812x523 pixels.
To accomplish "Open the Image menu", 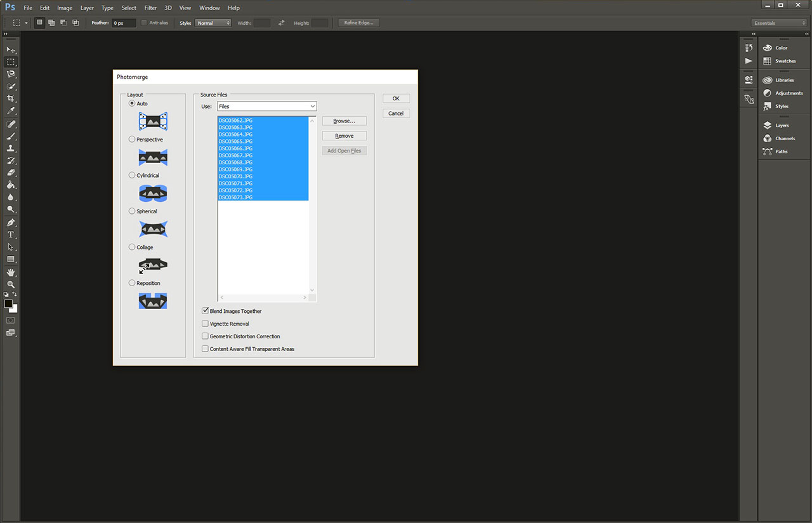I will point(65,8).
